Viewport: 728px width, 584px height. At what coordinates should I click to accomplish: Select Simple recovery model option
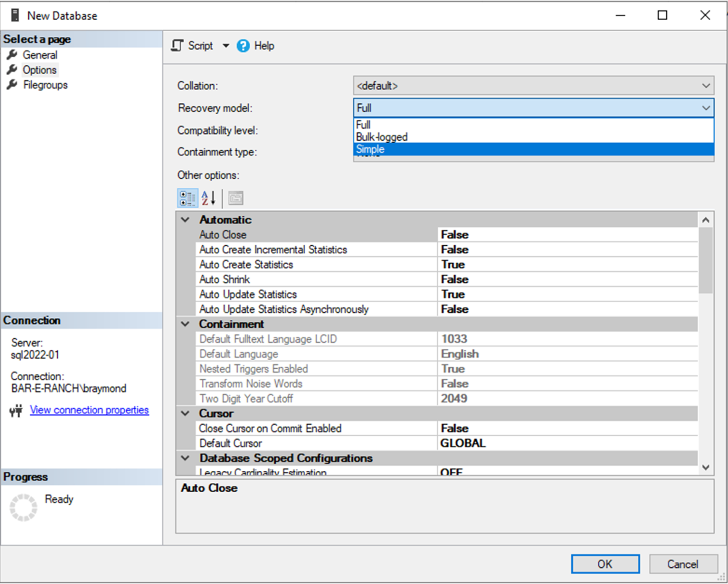coord(370,149)
